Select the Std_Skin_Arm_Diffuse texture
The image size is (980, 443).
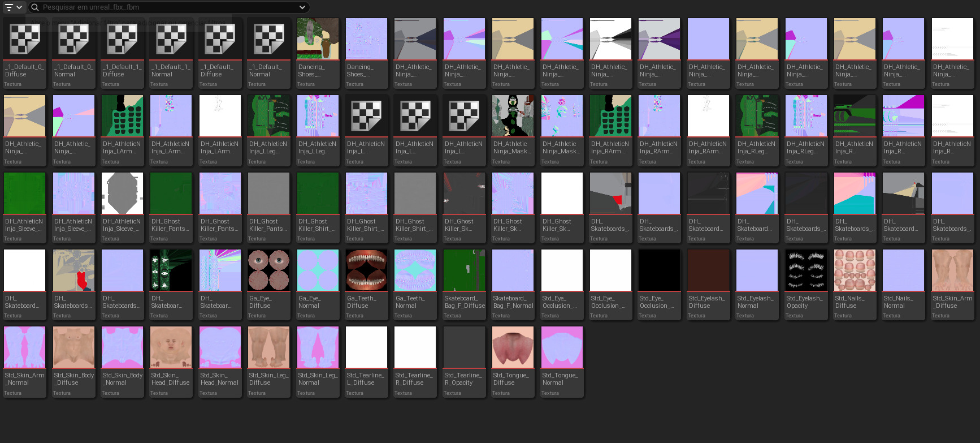click(x=953, y=284)
